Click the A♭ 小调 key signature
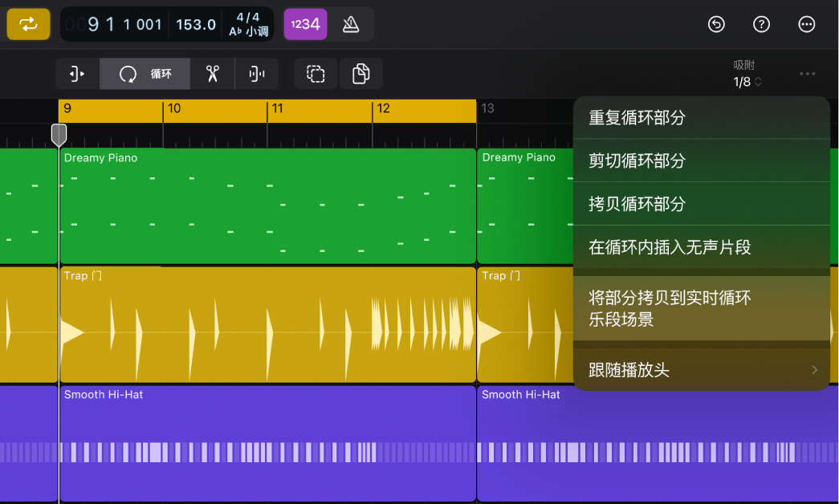Screen dimensions: 839x504 [249, 31]
